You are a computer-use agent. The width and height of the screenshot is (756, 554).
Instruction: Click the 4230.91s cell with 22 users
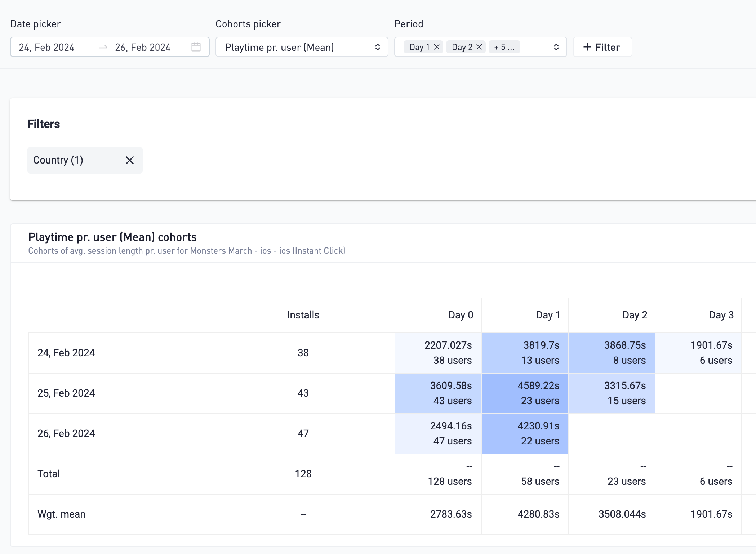tap(525, 434)
